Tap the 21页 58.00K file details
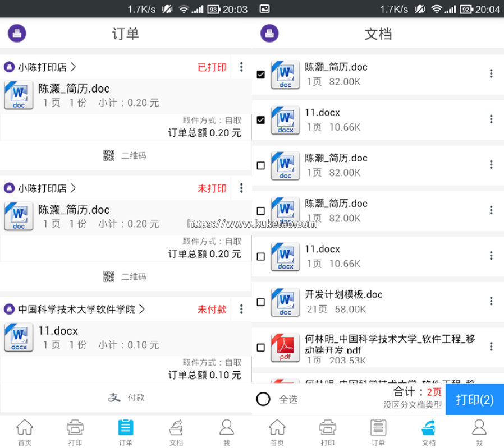The image size is (504, 448). point(336,309)
